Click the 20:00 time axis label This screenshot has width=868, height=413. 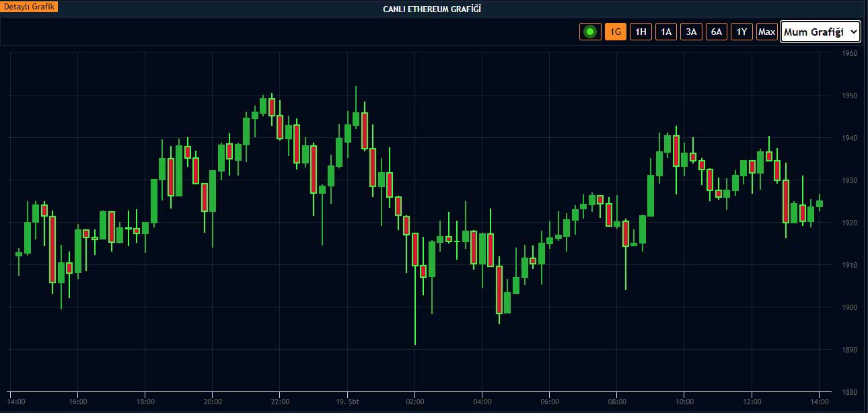pyautogui.click(x=213, y=402)
